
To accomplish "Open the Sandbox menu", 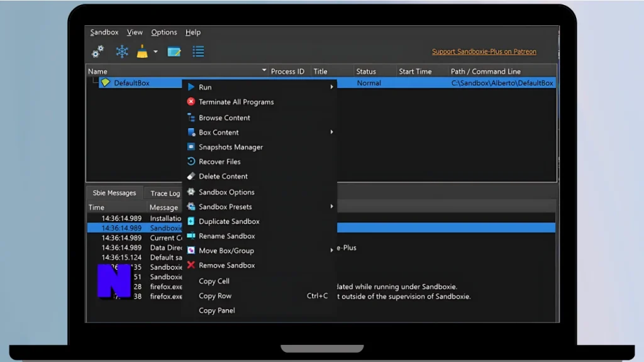I will 104,32.
